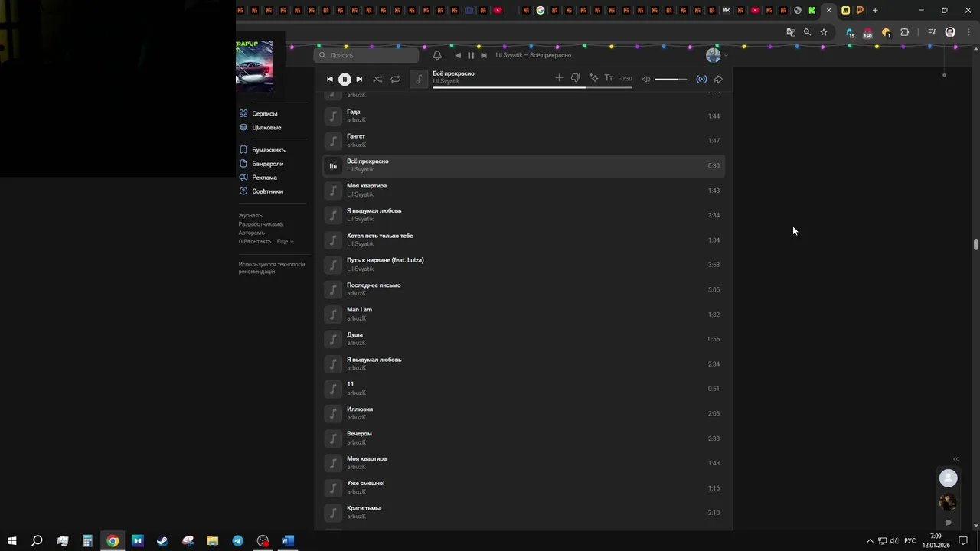Open the Совѣтники sidebar item
980x551 pixels.
260,191
